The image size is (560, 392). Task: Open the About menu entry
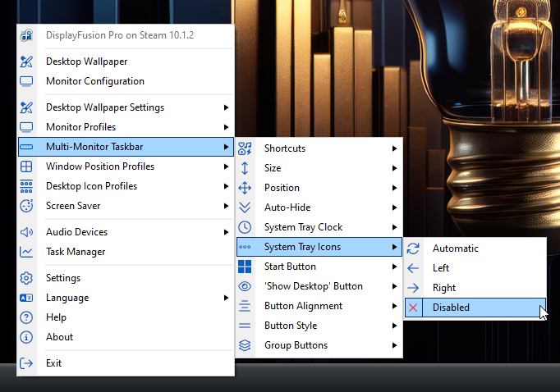59,337
